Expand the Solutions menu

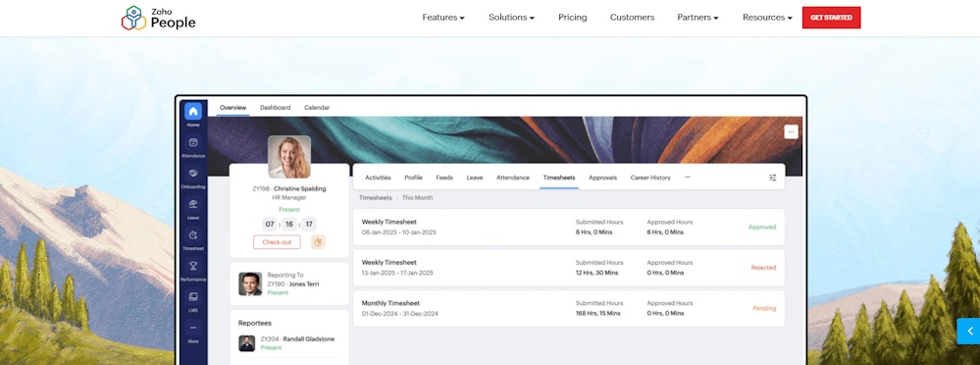(511, 18)
